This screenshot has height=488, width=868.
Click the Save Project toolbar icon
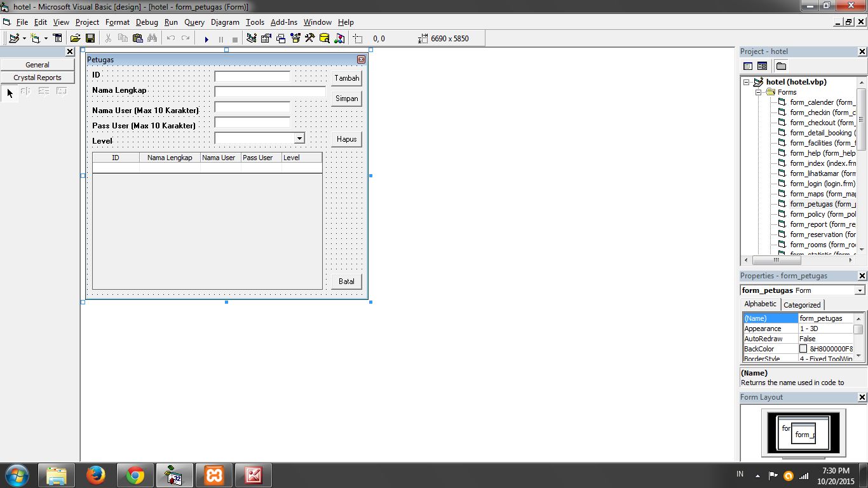90,38
